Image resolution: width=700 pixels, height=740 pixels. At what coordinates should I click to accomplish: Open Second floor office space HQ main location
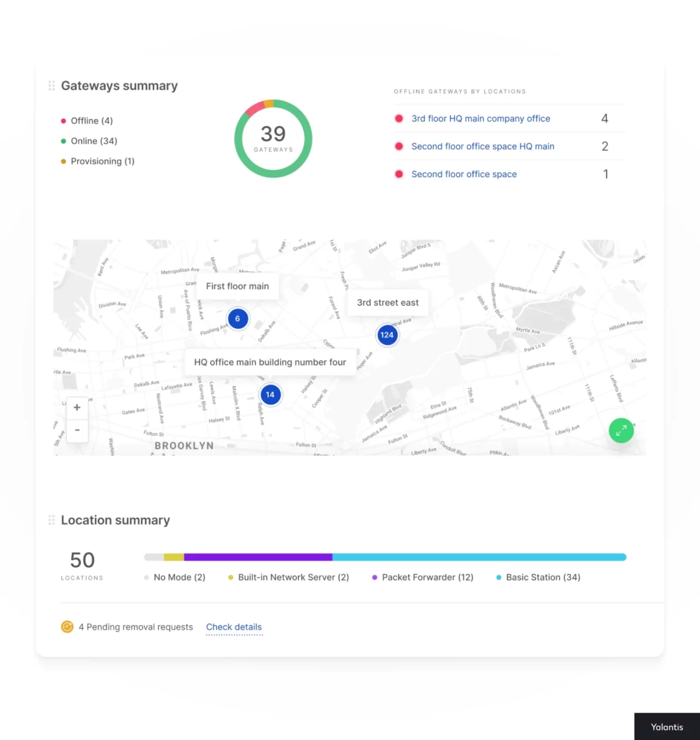point(483,146)
